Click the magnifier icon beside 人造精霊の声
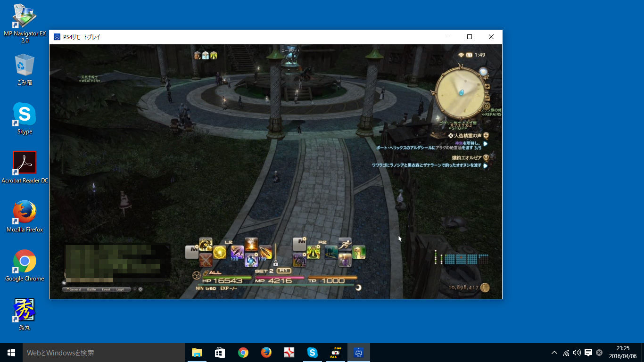644x362 pixels. click(x=486, y=136)
